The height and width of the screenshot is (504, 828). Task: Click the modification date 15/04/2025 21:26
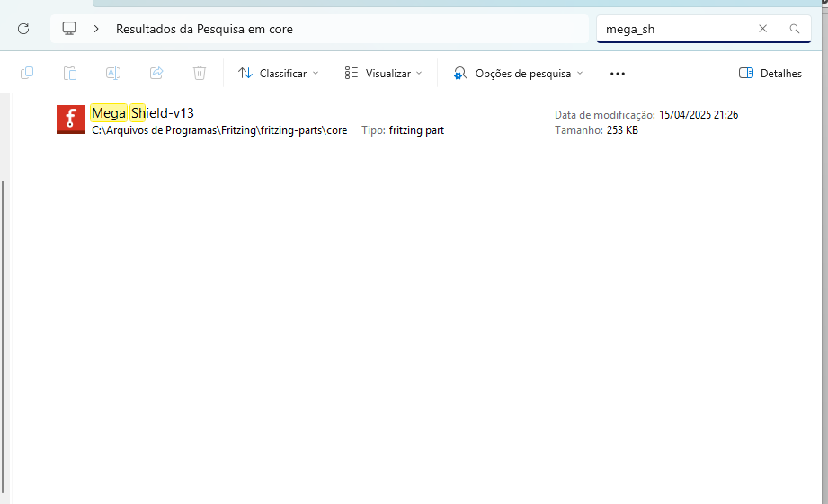click(x=699, y=114)
